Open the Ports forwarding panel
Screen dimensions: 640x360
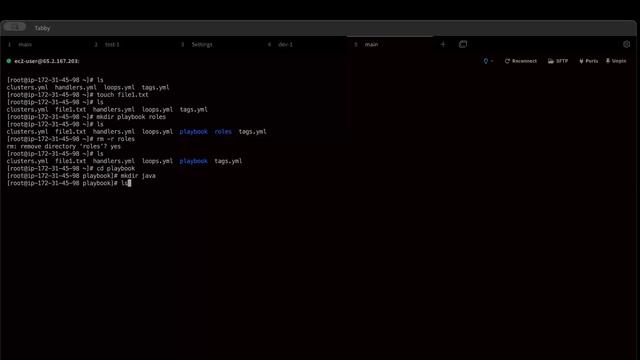(x=588, y=61)
